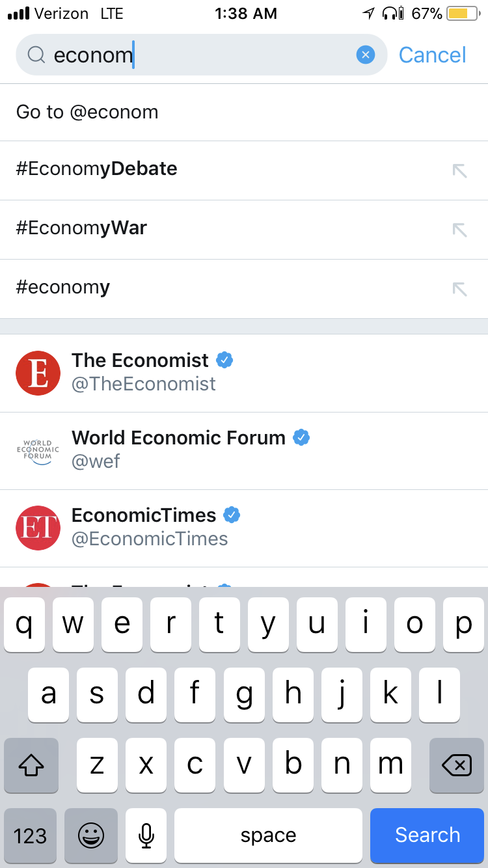Screen dimensions: 488x868
Task: Start dictation with microphone key
Action: (x=146, y=835)
